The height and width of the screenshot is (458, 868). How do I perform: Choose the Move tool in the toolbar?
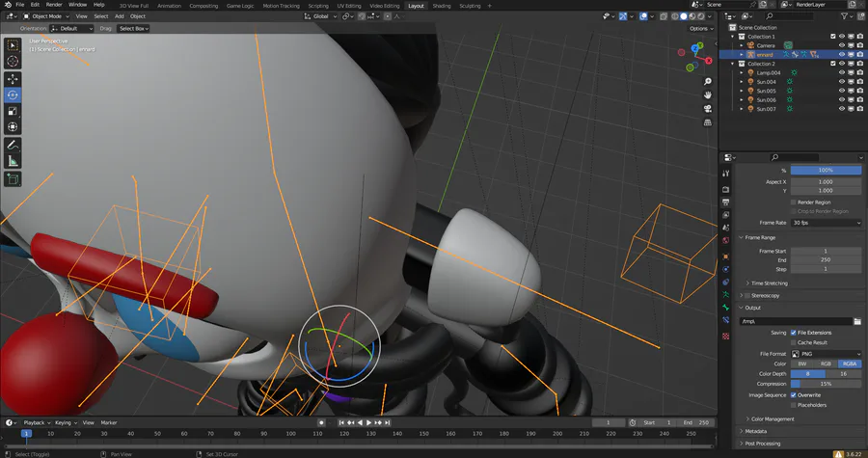(13, 79)
